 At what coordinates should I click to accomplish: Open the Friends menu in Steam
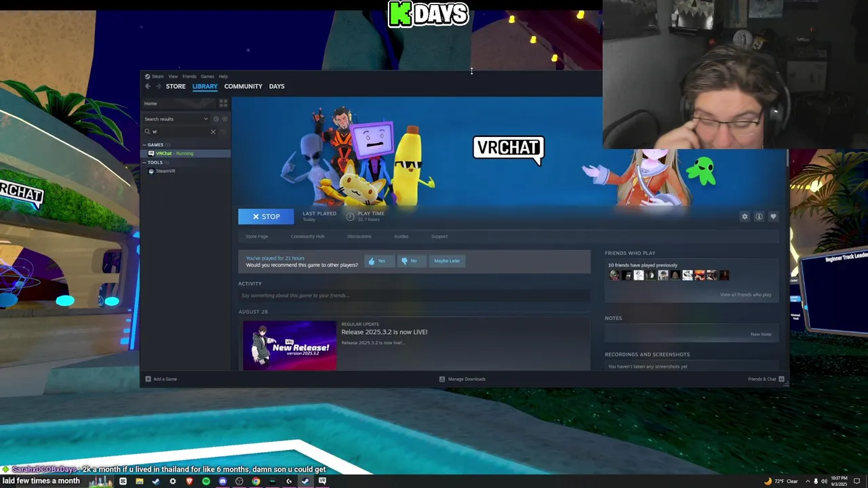[189, 77]
